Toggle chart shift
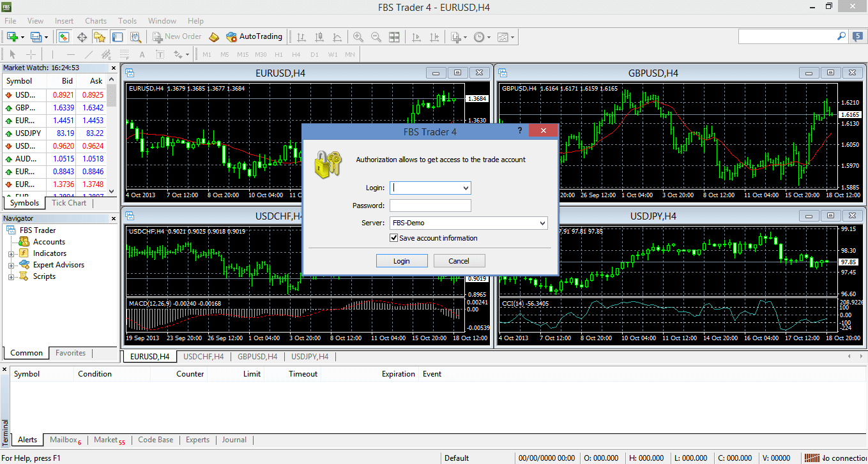This screenshot has height=464, width=868. point(434,36)
